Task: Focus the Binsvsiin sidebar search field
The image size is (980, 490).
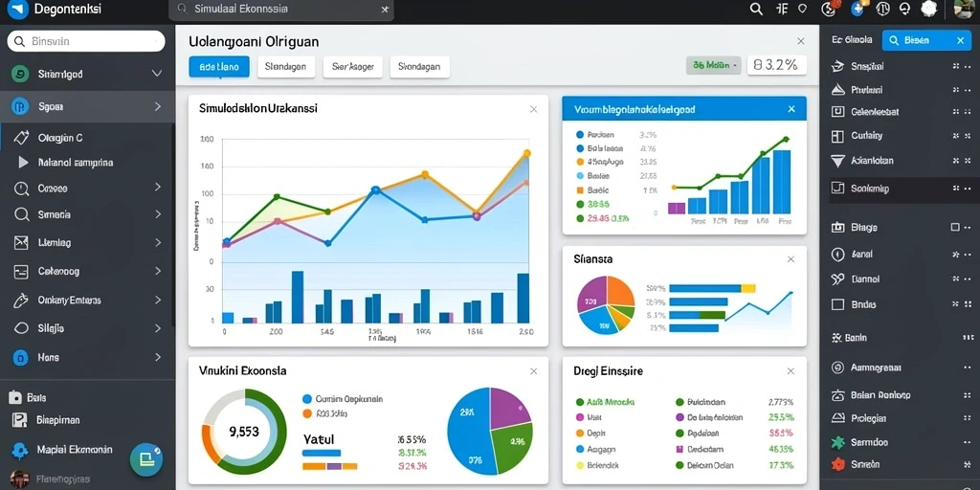Action: pos(86,41)
